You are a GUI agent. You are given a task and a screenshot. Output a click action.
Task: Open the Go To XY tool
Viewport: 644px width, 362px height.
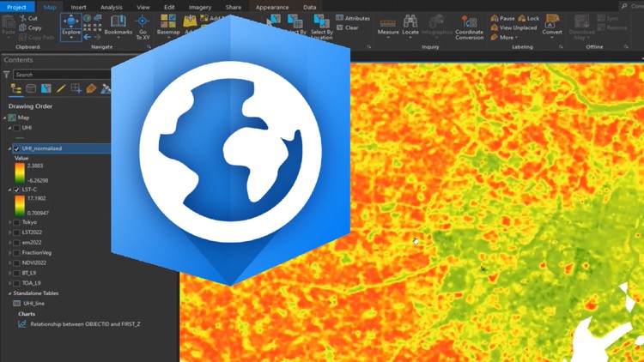point(143,27)
